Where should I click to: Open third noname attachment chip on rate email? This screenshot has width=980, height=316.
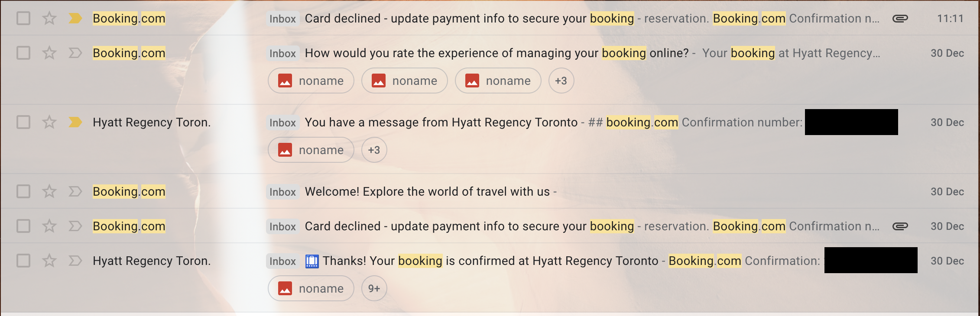498,81
